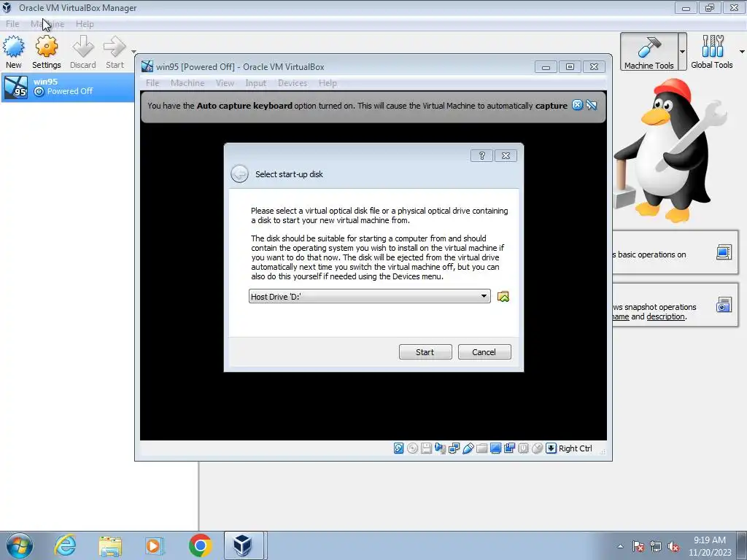Click the Snapshots tool icon in right pane

pyautogui.click(x=724, y=305)
